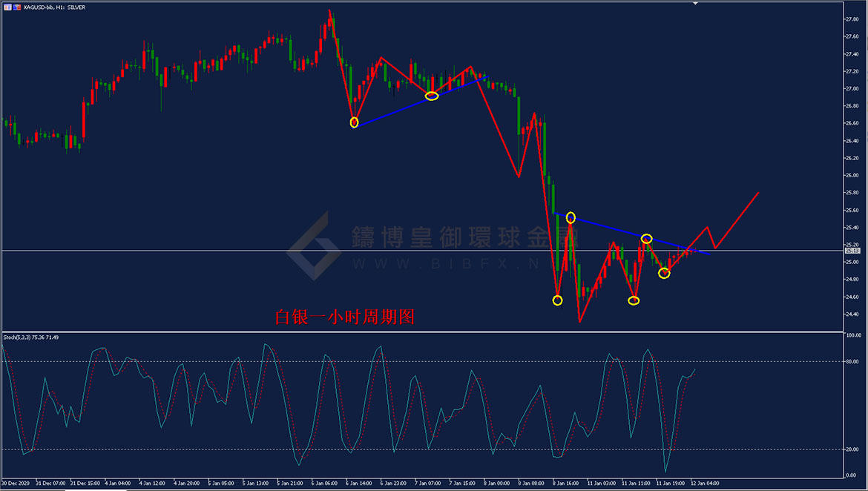
Task: Click the 8 Jan 16:00 time axis label
Action: (565, 484)
